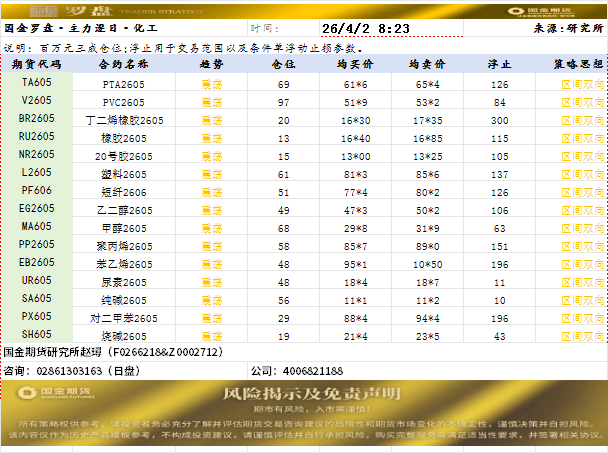Click average buy price 61*6
The height and width of the screenshot is (453, 608).
(355, 85)
